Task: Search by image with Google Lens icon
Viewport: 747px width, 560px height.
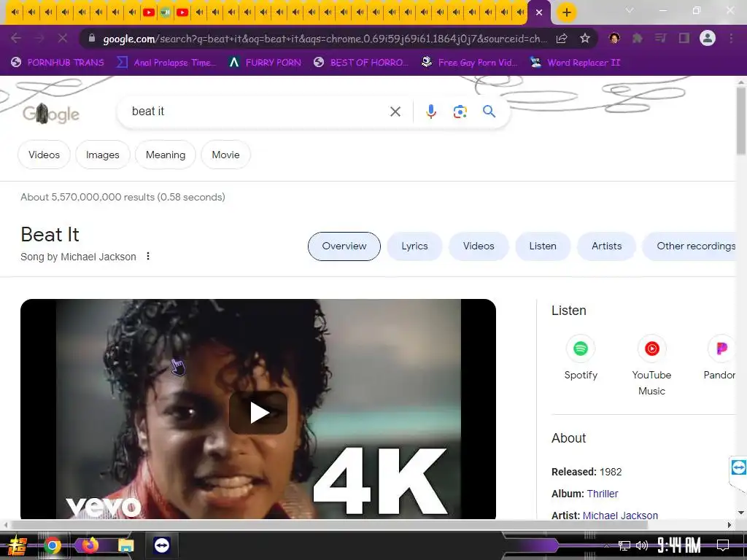Action: pyautogui.click(x=460, y=112)
